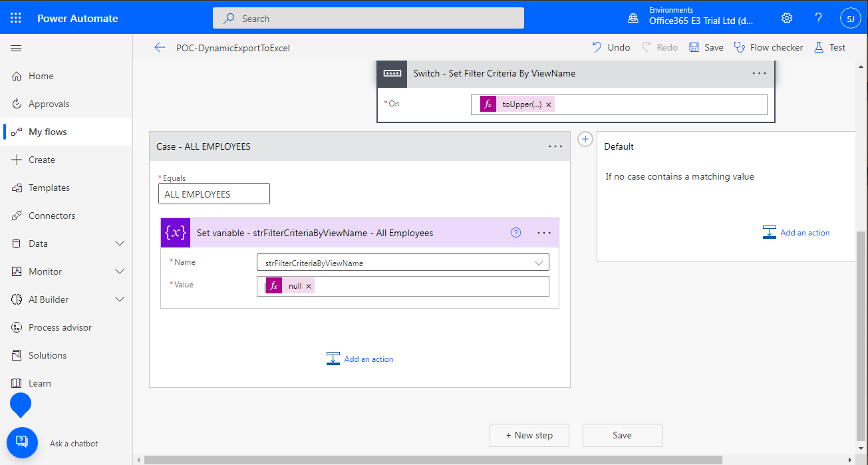868x465 pixels.
Task: Go back using the left arrow
Action: pos(159,47)
